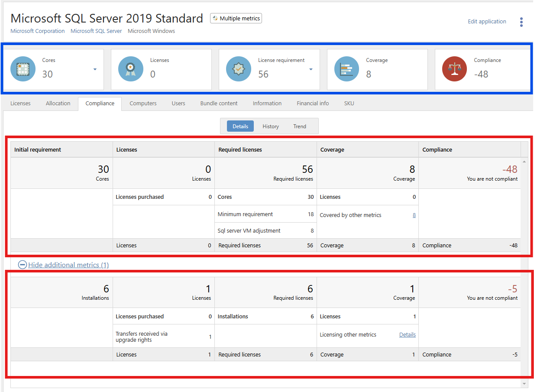Select the Compliance tab
Viewport: 534px width, 392px height.
(100, 104)
